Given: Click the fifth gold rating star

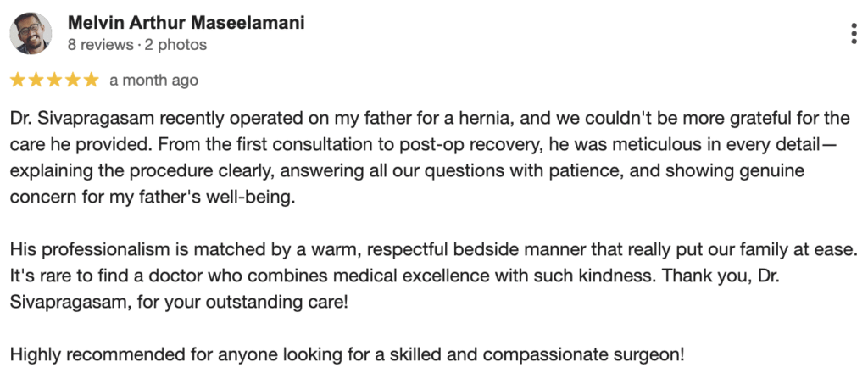Looking at the screenshot, I should (x=90, y=81).
